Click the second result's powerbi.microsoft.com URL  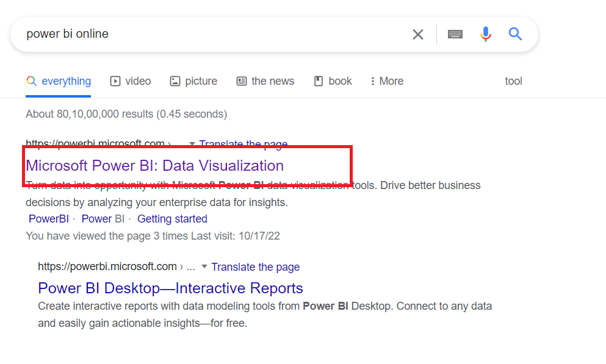click(x=107, y=266)
